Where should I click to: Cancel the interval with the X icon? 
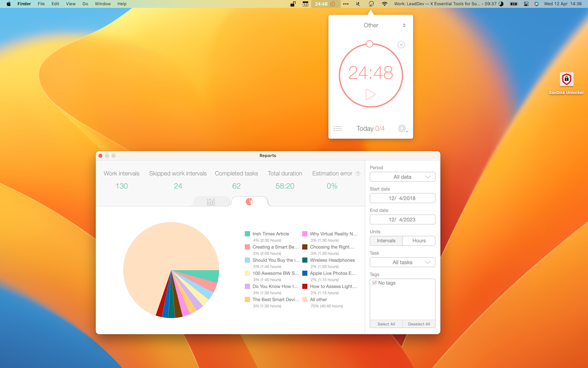point(401,45)
